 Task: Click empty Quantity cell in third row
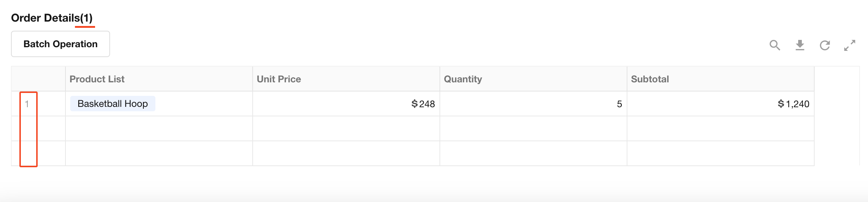click(x=533, y=153)
